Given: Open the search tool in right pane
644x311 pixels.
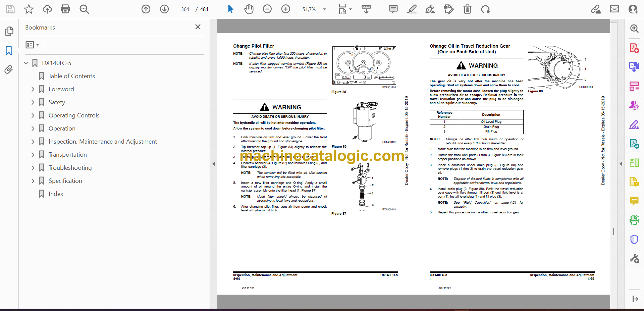Looking at the screenshot, I should (x=634, y=29).
